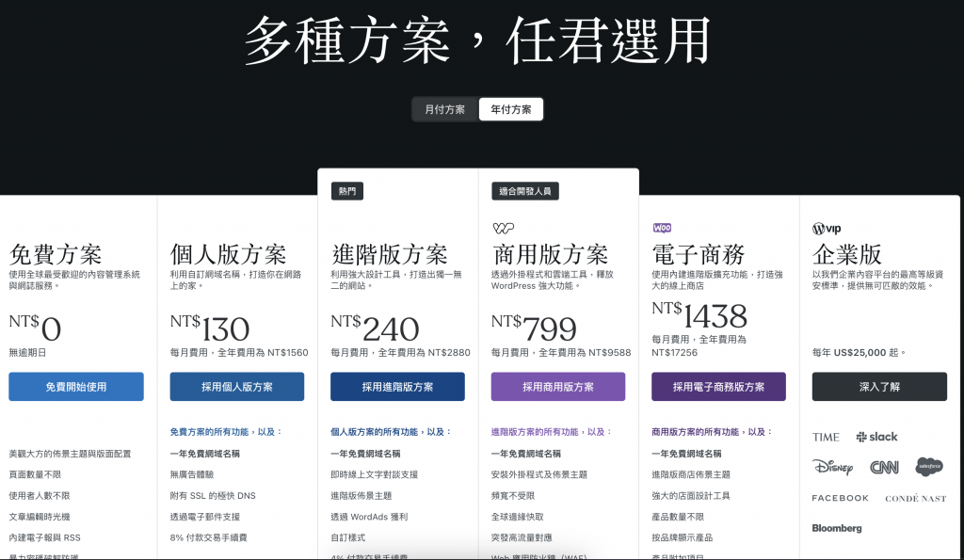This screenshot has height=560, width=964.
Task: Click 8% 付款交易手續費 feature
Action: [208, 537]
